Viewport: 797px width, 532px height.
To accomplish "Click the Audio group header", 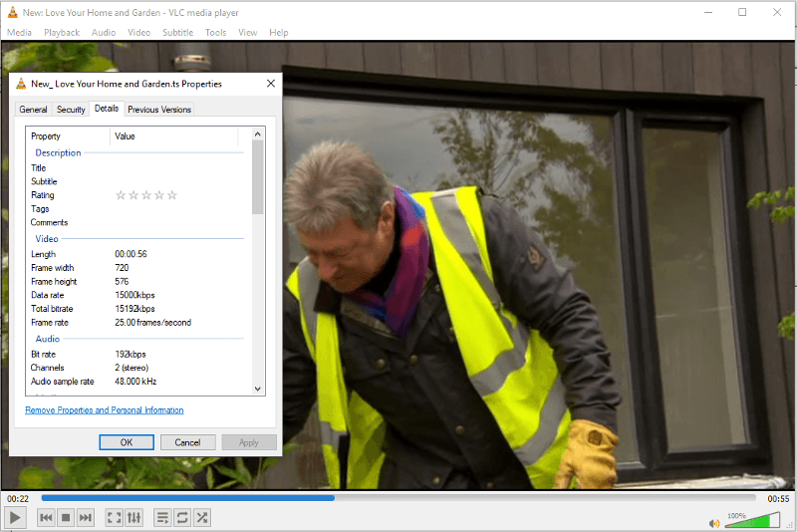I will point(47,339).
